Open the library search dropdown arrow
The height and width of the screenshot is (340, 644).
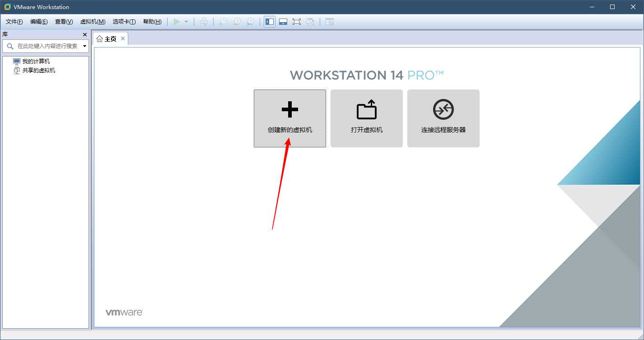pyautogui.click(x=84, y=46)
